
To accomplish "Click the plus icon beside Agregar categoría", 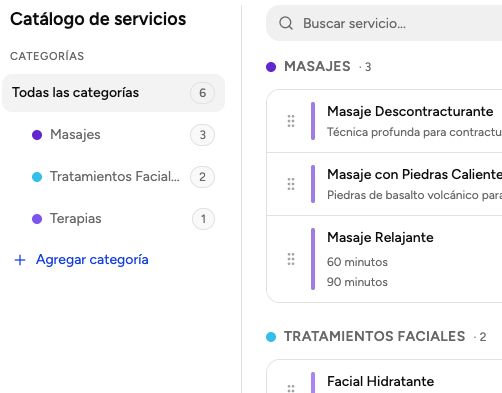I will (x=20, y=260).
